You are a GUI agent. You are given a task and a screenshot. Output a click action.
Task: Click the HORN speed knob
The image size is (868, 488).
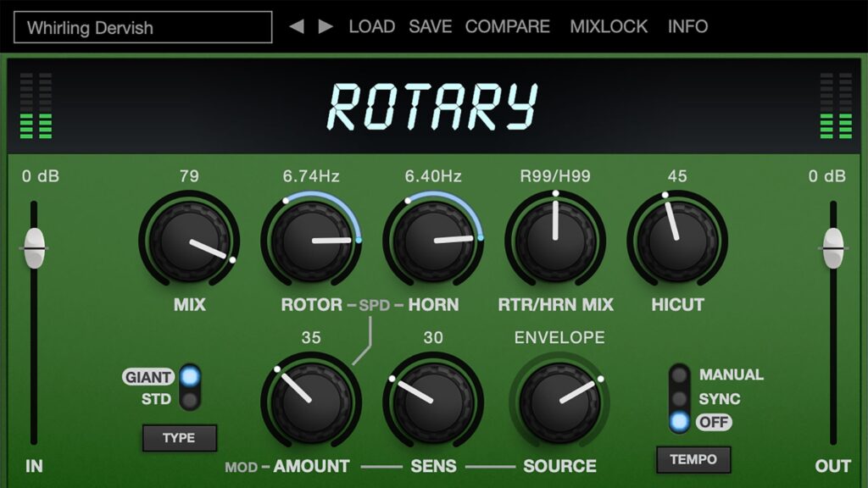434,240
